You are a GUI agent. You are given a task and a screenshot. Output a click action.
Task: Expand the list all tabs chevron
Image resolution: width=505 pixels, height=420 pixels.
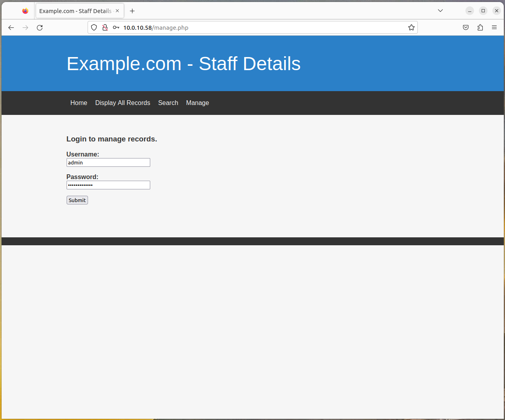tap(440, 11)
